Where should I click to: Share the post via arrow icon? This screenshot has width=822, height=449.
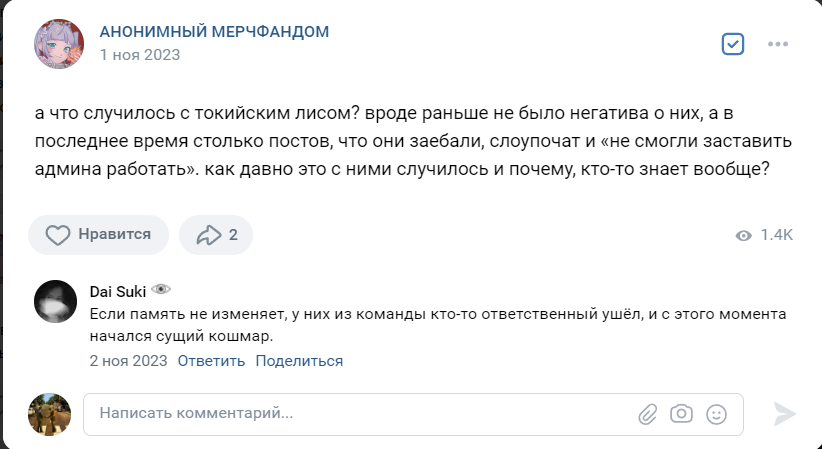216,234
